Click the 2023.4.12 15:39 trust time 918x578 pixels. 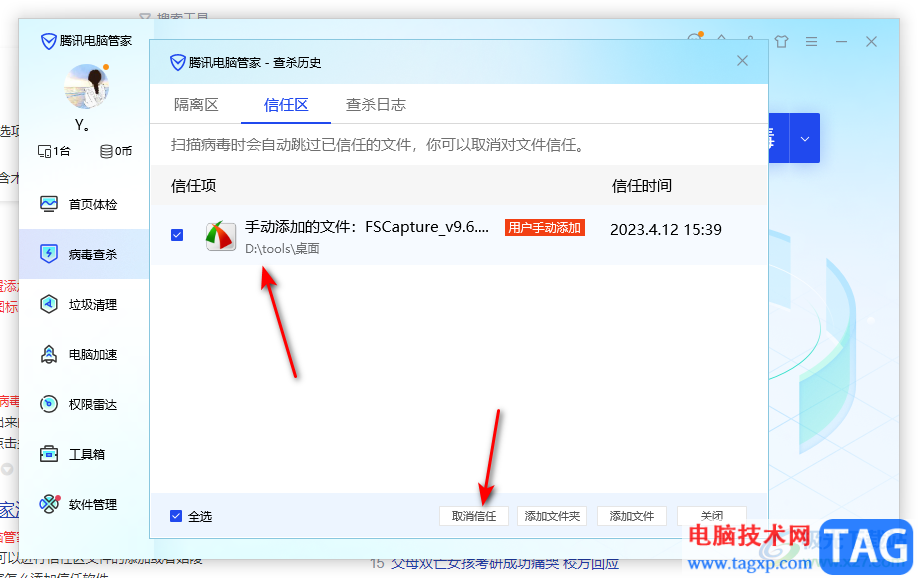666,230
